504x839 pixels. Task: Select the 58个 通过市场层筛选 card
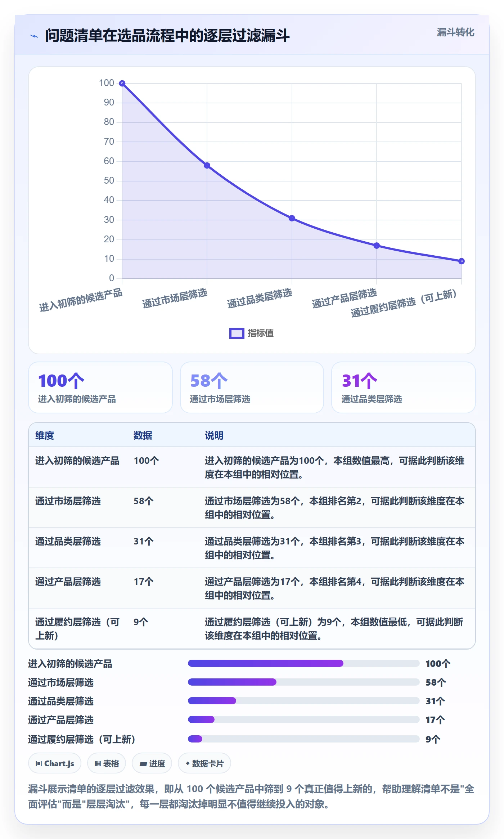[x=252, y=387]
